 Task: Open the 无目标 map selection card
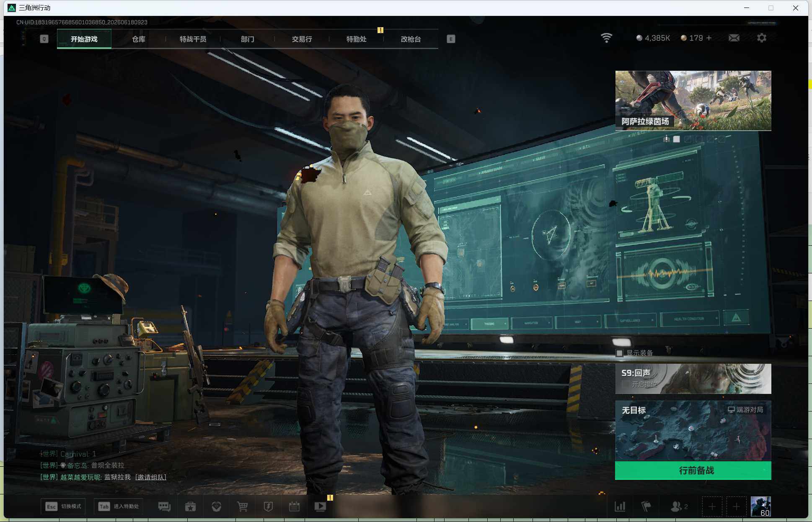coord(693,431)
